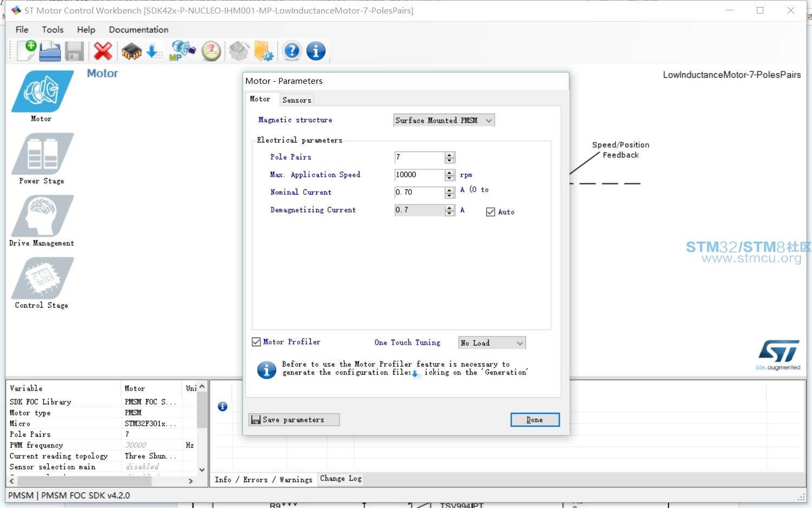Select the Info / Errors / Warnings tab

(x=263, y=479)
